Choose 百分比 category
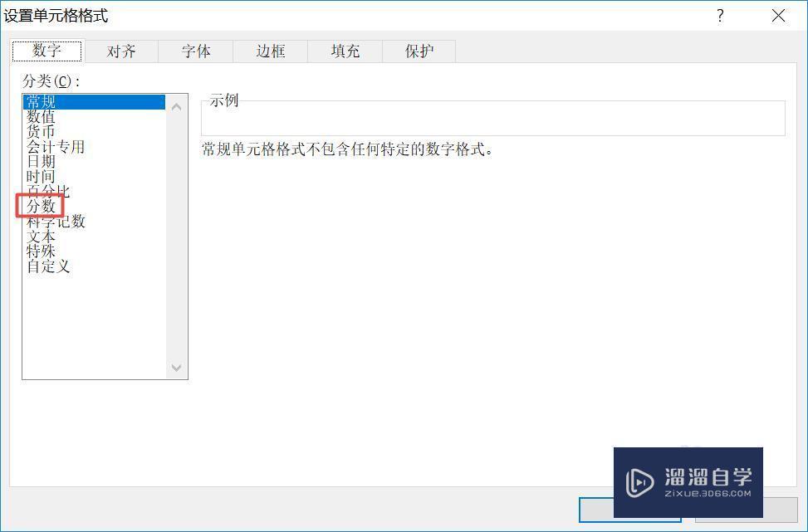 tap(95, 192)
